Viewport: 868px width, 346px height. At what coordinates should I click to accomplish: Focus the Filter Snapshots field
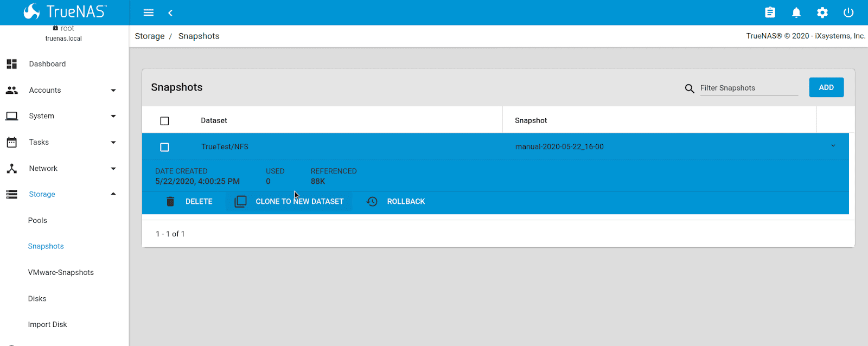coord(749,88)
